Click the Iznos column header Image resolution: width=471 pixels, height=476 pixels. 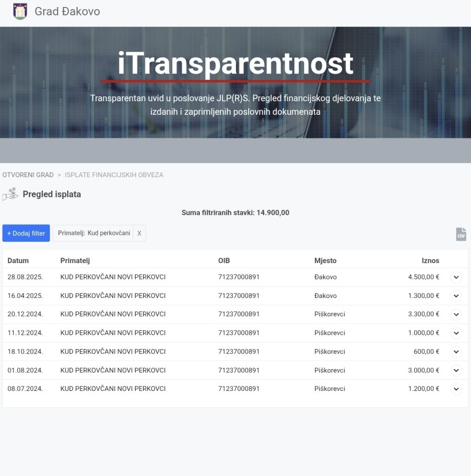[431, 260]
